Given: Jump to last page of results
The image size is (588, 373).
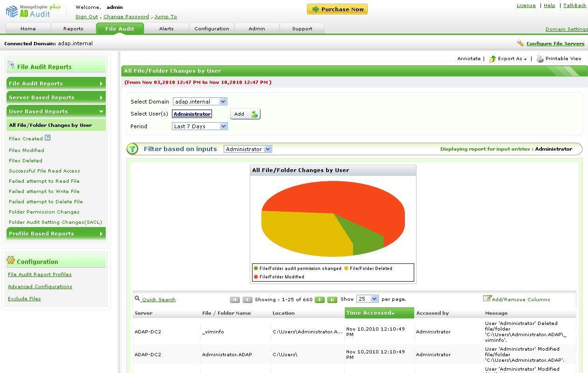Looking at the screenshot, I should [x=332, y=300].
